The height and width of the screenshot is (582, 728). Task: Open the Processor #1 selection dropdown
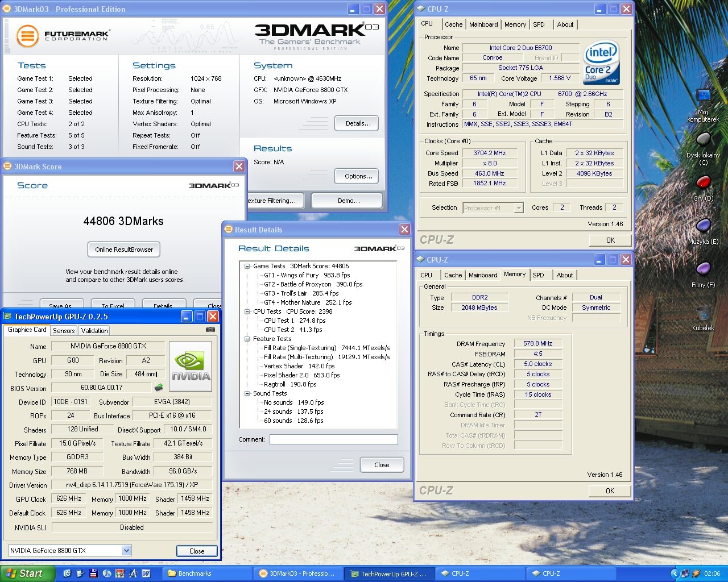pyautogui.click(x=518, y=208)
